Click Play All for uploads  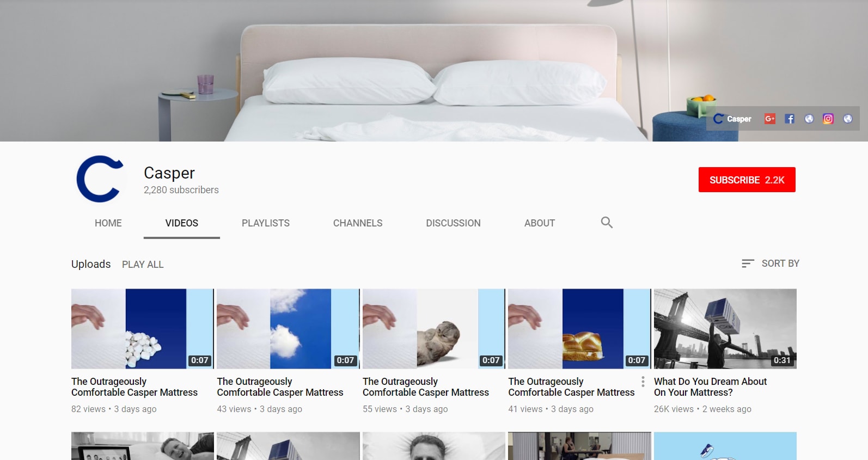click(143, 265)
